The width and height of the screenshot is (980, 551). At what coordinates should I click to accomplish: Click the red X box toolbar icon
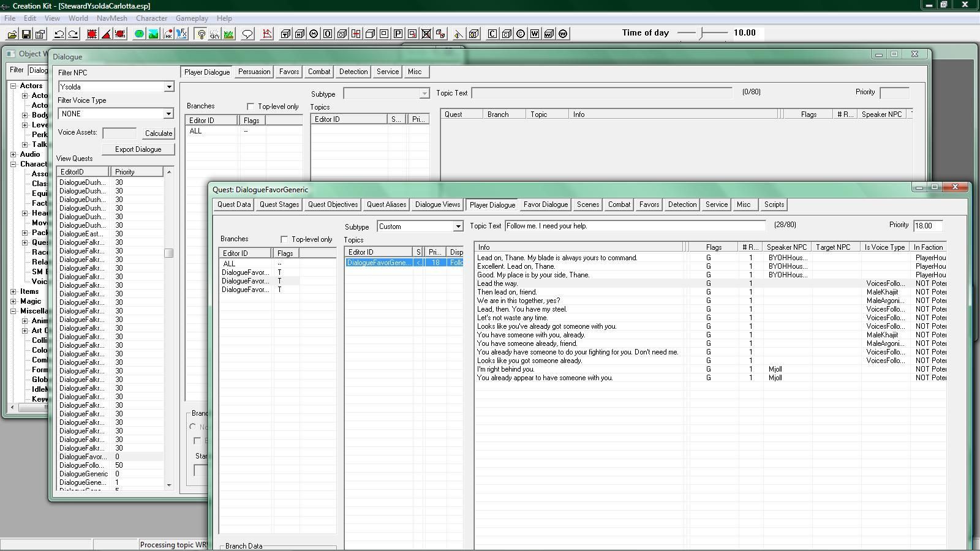click(426, 34)
